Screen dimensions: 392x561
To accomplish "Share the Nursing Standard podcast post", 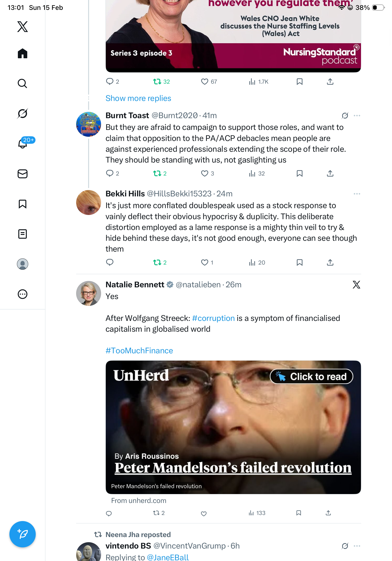I will click(330, 82).
